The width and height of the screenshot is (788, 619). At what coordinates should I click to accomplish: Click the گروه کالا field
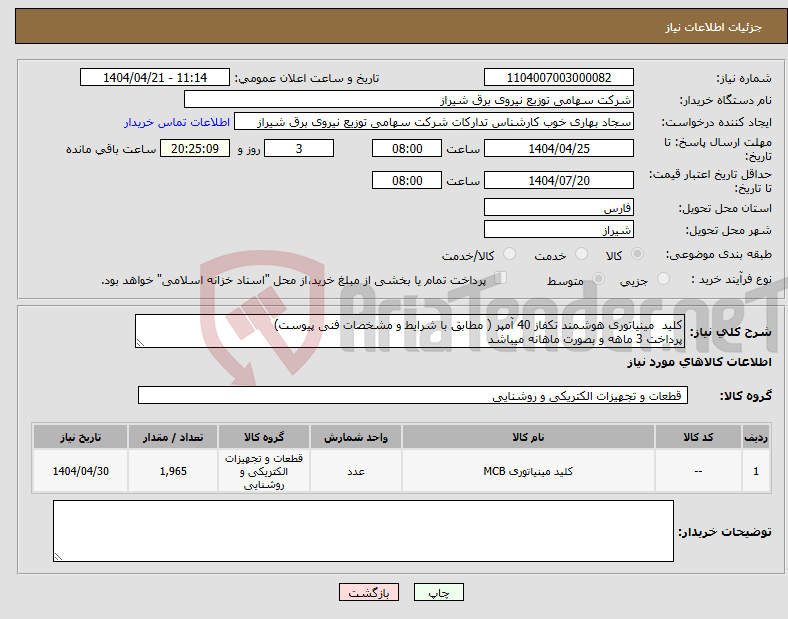[x=413, y=395]
